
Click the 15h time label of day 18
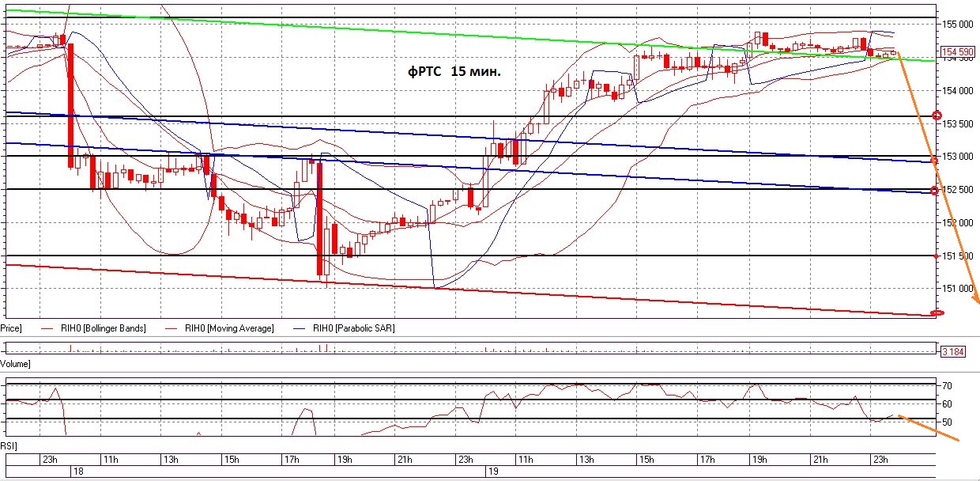coord(232,460)
